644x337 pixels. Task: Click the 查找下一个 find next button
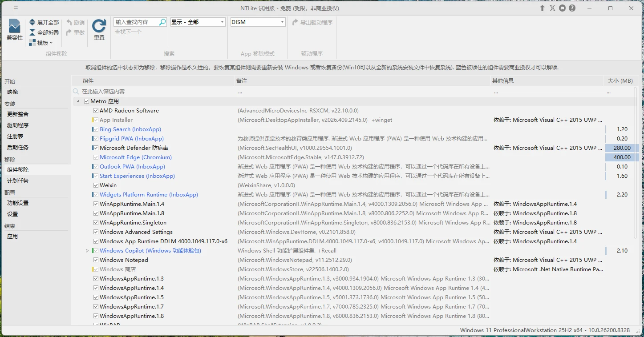click(128, 32)
